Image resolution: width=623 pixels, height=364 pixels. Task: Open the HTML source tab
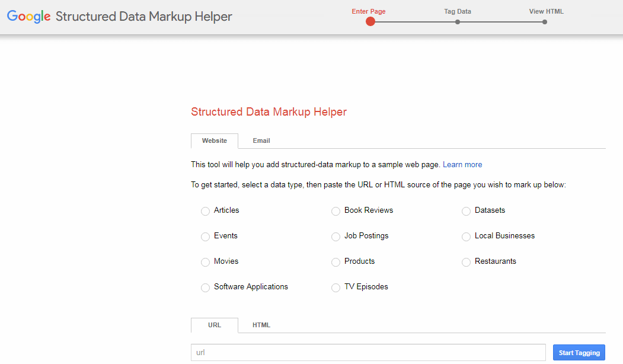pyautogui.click(x=261, y=325)
